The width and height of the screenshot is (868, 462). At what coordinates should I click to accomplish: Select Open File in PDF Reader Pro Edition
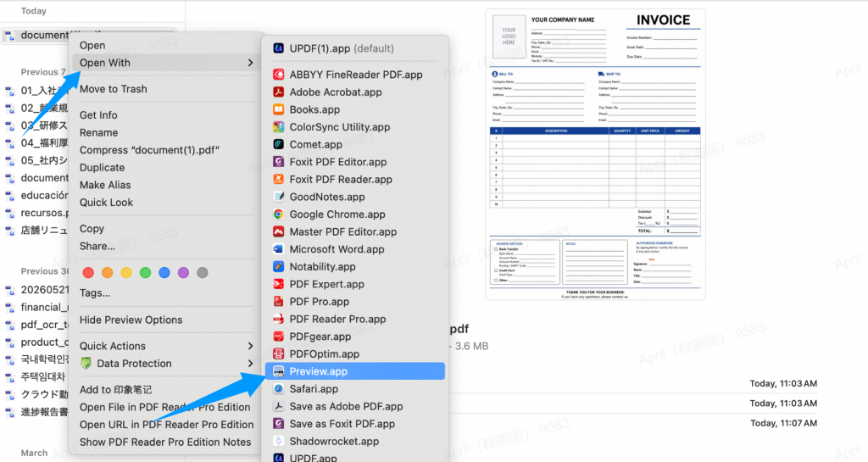164,407
